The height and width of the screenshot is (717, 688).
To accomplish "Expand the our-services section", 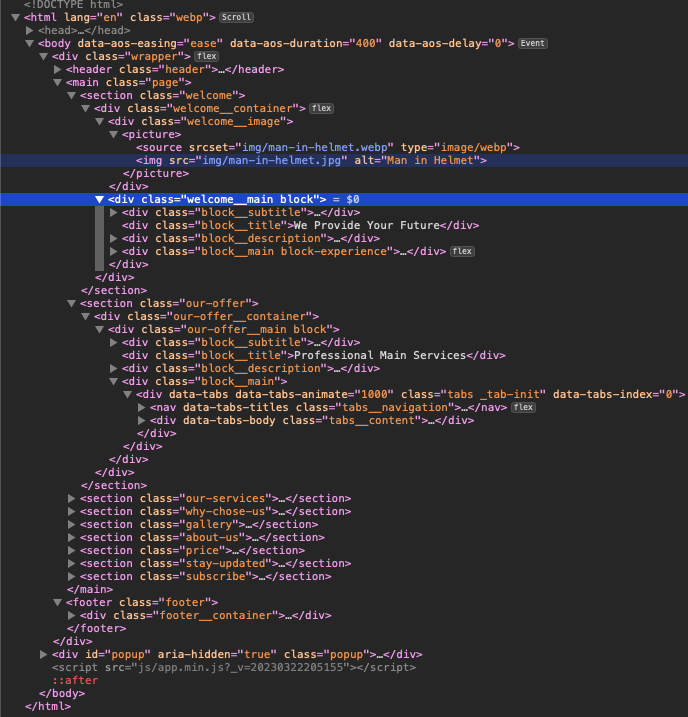I will 71,498.
